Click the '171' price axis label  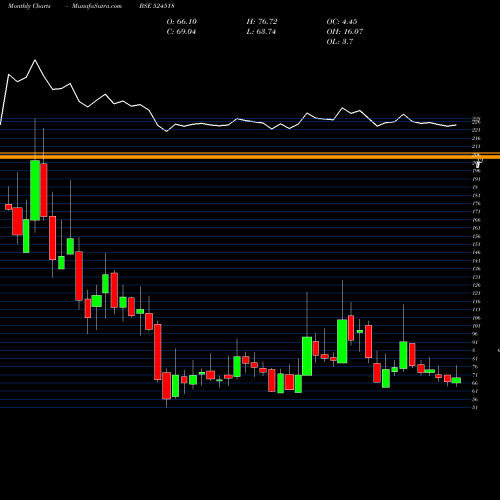click(476, 212)
